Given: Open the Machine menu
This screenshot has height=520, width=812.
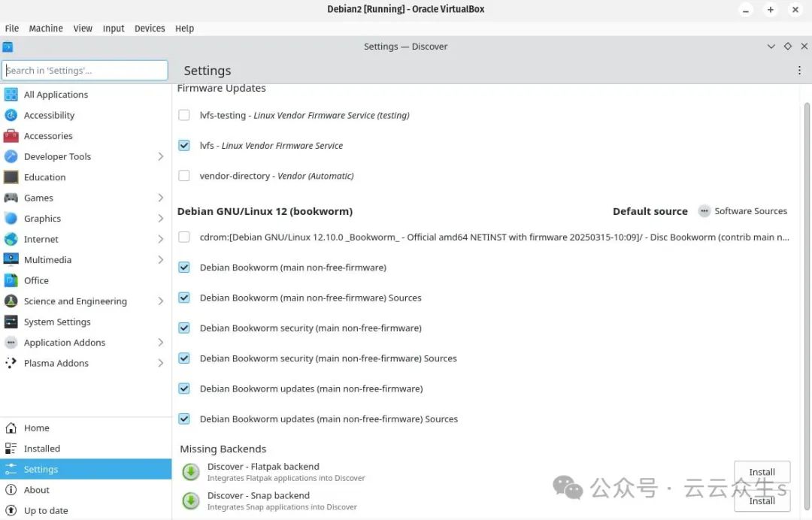Looking at the screenshot, I should point(46,29).
